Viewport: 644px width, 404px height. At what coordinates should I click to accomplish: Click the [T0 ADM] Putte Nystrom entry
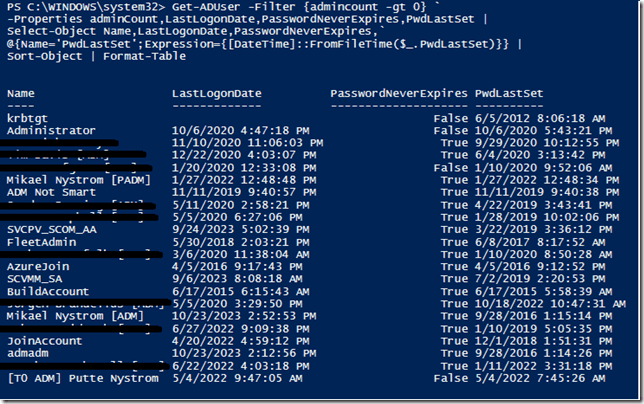(x=82, y=378)
